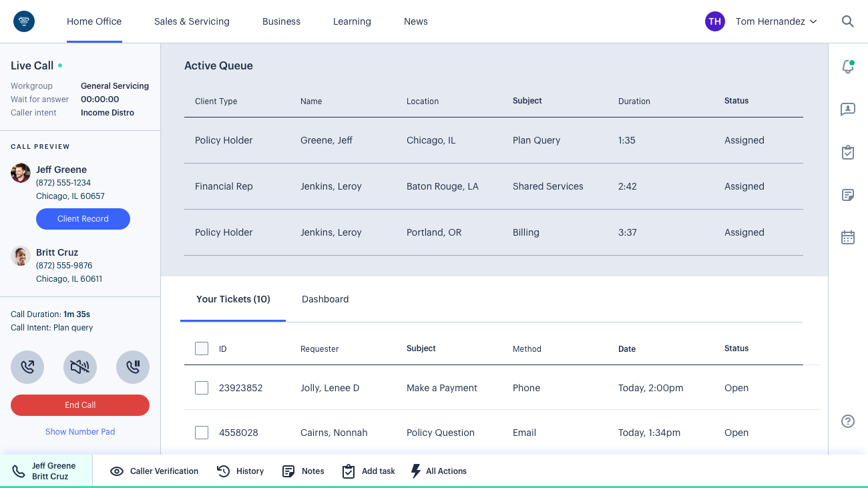Check the box for ticket 23923852
Image resolution: width=868 pixels, height=488 pixels.
202,388
